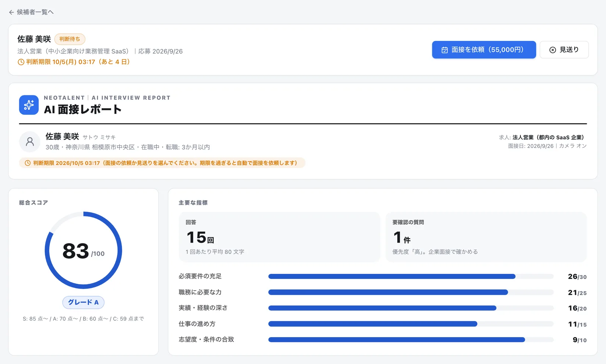Click the 30歳・神奈川県 相模原市中央区 profile line
Image resolution: width=606 pixels, height=364 pixels.
point(128,147)
